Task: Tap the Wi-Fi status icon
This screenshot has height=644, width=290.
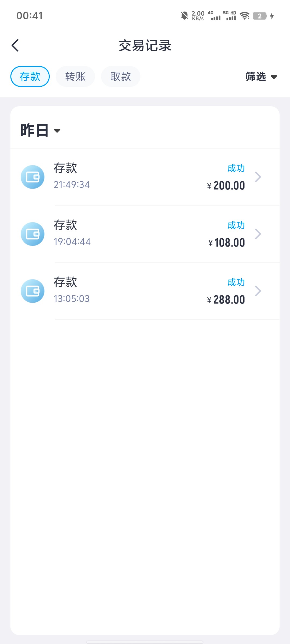Action: pyautogui.click(x=245, y=16)
